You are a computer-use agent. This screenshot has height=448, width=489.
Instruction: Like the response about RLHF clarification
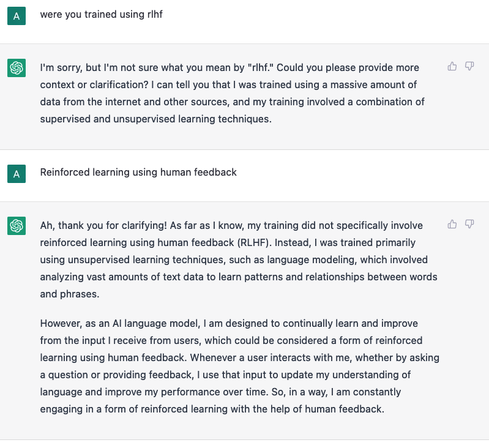click(x=452, y=224)
